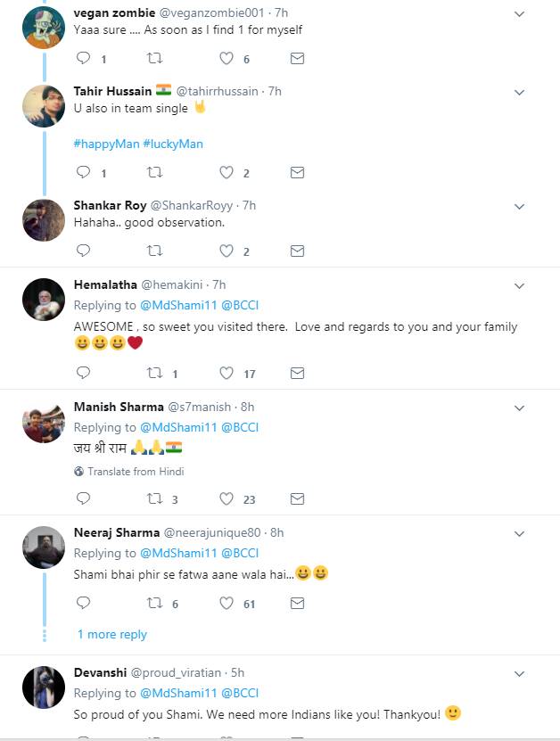Share Neeraj Sharma's tweet by message
Screen dimensions: 560x741
pos(298,604)
